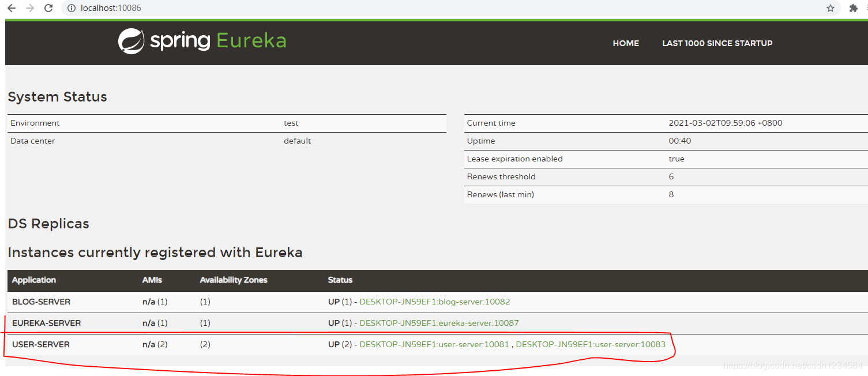Screen dimensions: 868x376
Task: Go back with the browser back arrow
Action: (12, 8)
